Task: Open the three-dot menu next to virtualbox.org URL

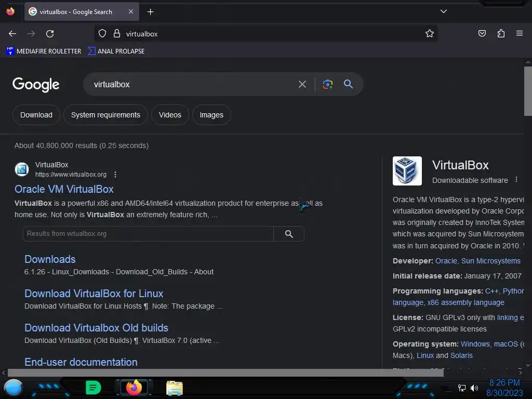Action: 115,175
